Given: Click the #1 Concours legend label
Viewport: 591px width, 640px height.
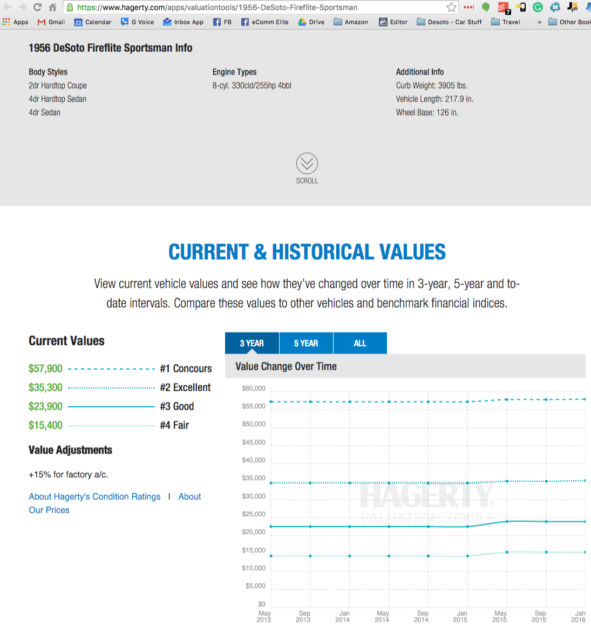Looking at the screenshot, I should click(186, 369).
